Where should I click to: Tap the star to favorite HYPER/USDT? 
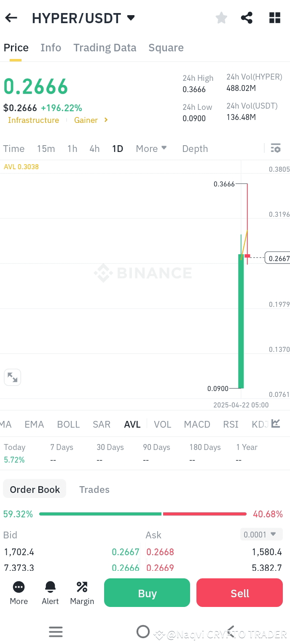coord(221,18)
